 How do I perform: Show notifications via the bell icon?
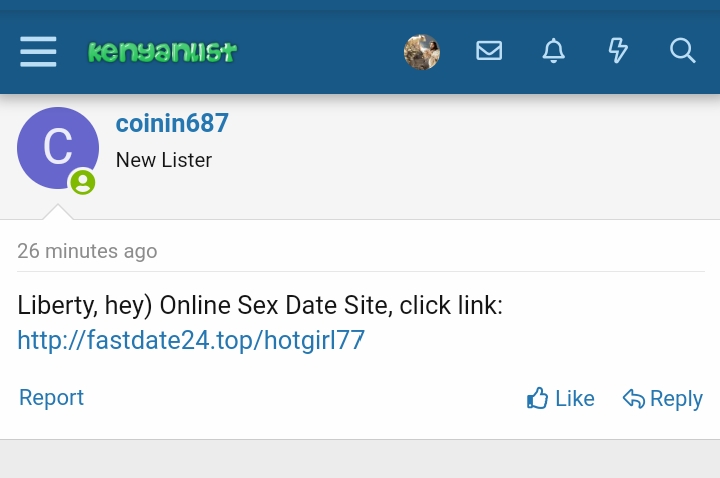pos(554,51)
